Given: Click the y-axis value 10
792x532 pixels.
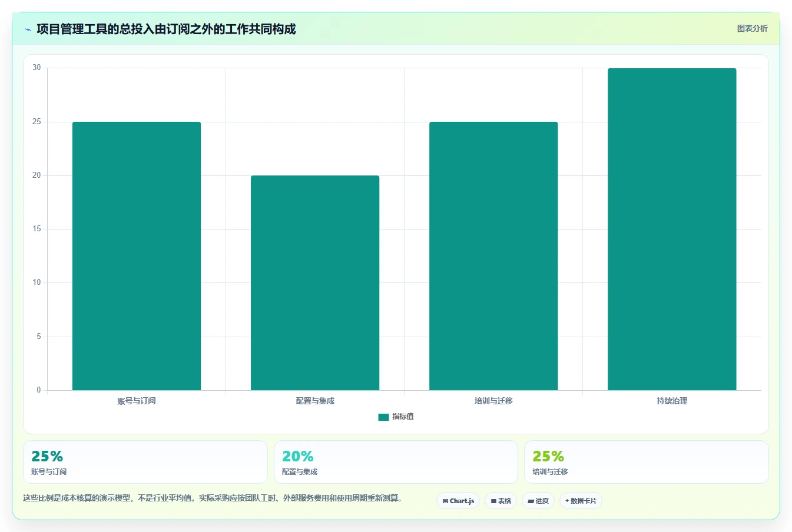Looking at the screenshot, I should tap(37, 282).
